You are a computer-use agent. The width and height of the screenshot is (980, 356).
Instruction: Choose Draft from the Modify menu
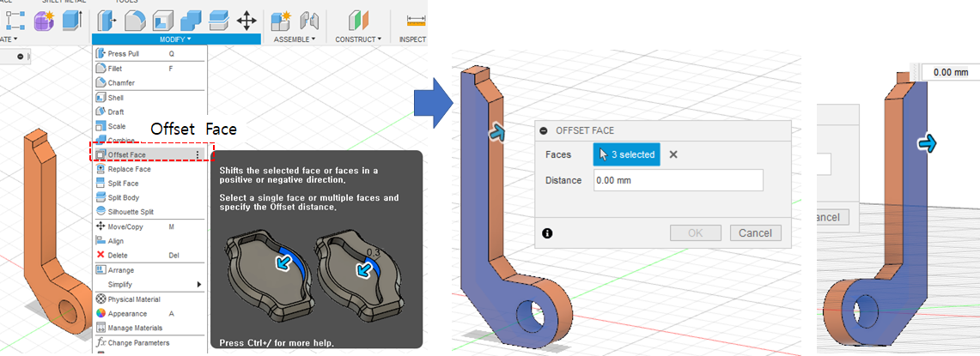tap(149, 112)
